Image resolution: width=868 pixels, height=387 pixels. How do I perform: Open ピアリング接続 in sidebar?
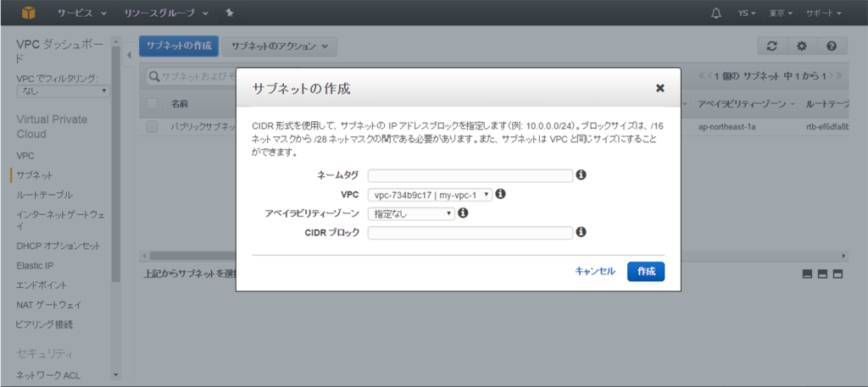(x=44, y=324)
